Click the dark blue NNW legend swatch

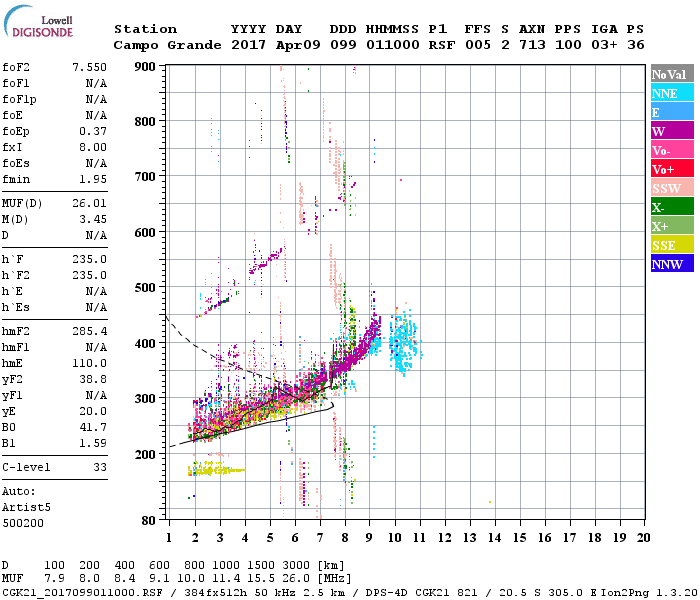tap(672, 264)
